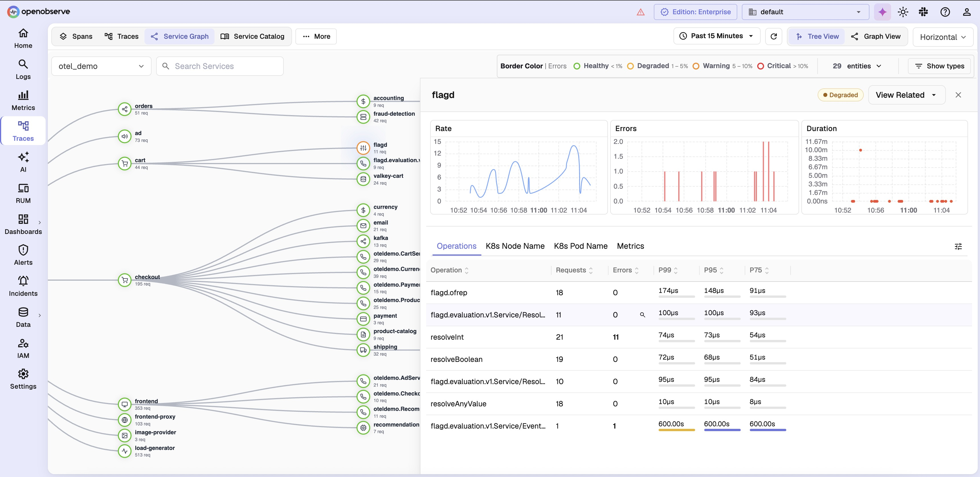This screenshot has width=980, height=477.
Task: Select the flagd node icon in graph
Action: tap(363, 148)
